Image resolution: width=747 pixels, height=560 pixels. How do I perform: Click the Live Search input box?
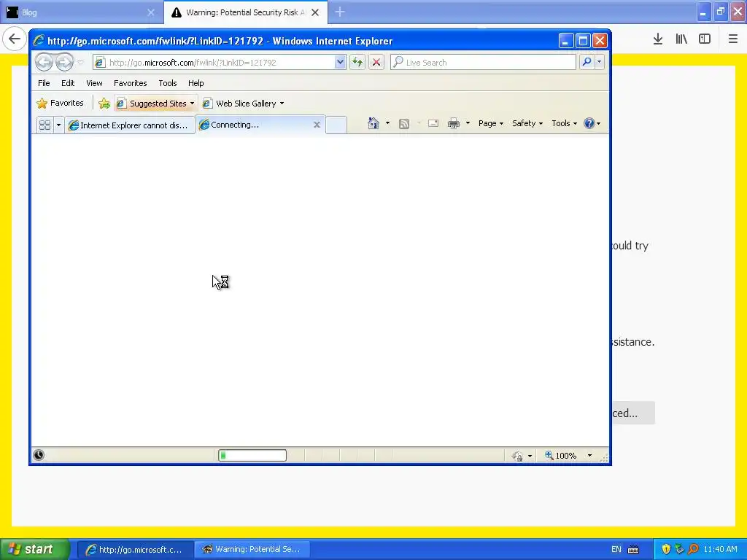(483, 63)
